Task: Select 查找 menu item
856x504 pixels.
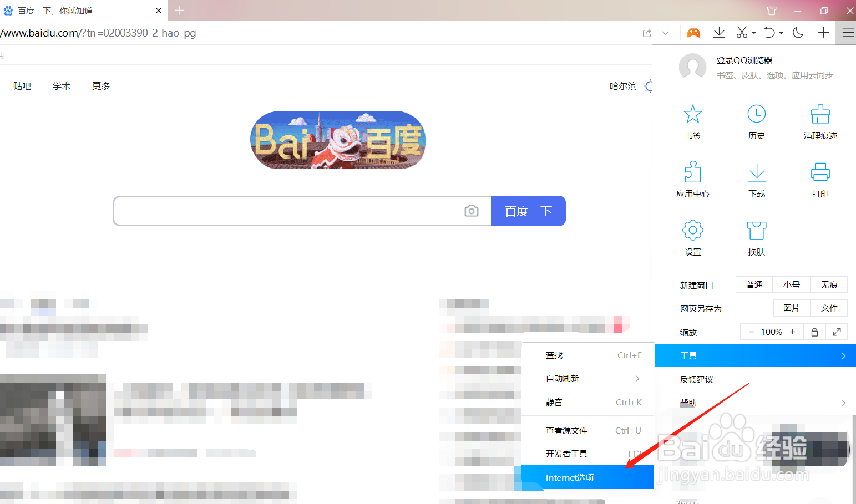Action: coord(588,355)
